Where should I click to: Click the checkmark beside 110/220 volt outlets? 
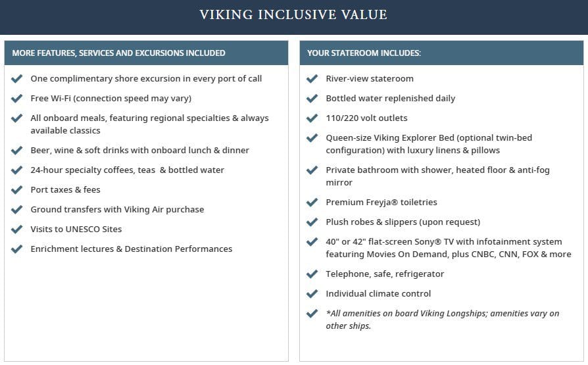[312, 118]
